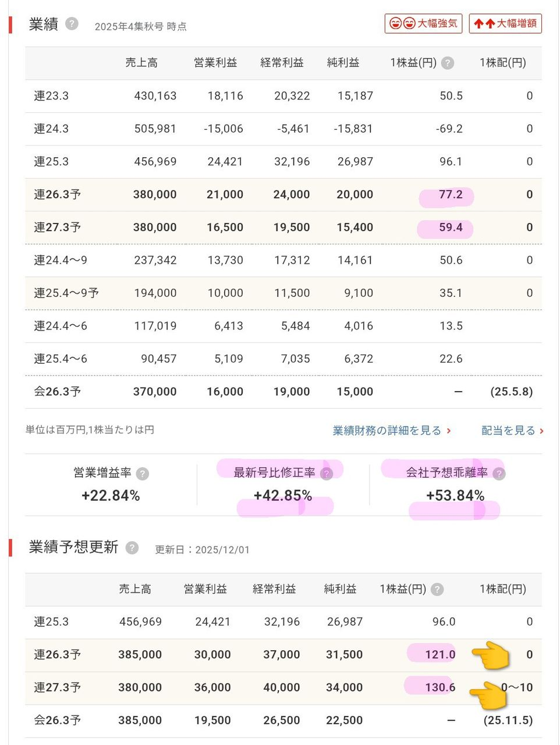Click the 大幅強気 smiley badge

(423, 23)
